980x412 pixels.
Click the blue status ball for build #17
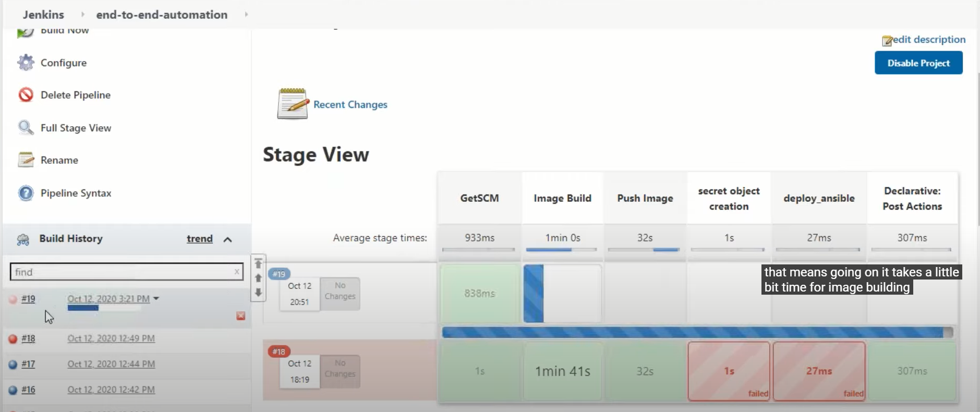tap(13, 365)
